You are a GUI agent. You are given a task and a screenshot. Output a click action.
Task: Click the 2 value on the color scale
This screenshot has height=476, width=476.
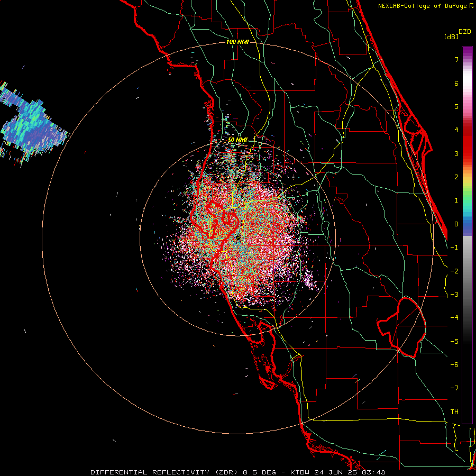[456, 177]
